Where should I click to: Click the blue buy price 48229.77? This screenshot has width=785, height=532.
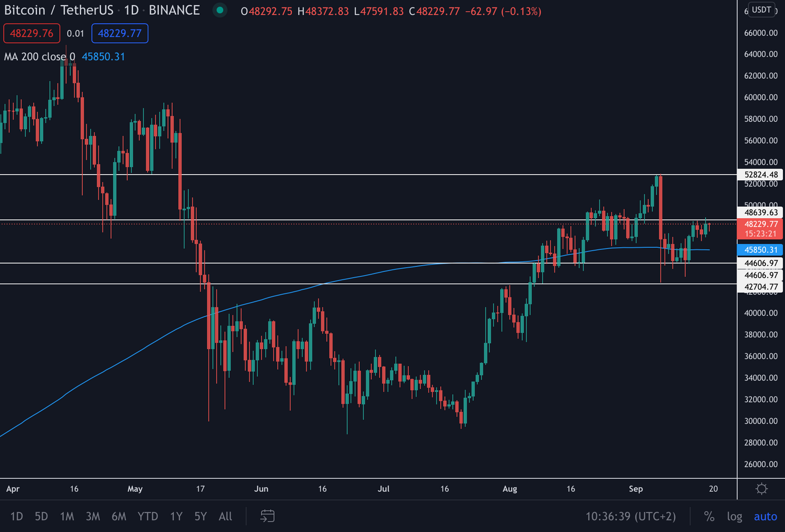pos(120,33)
